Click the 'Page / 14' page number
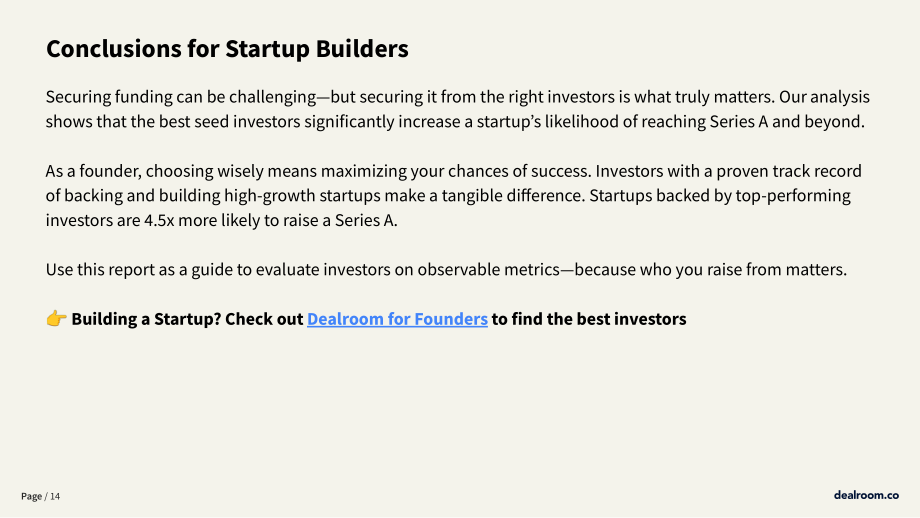 (x=40, y=496)
